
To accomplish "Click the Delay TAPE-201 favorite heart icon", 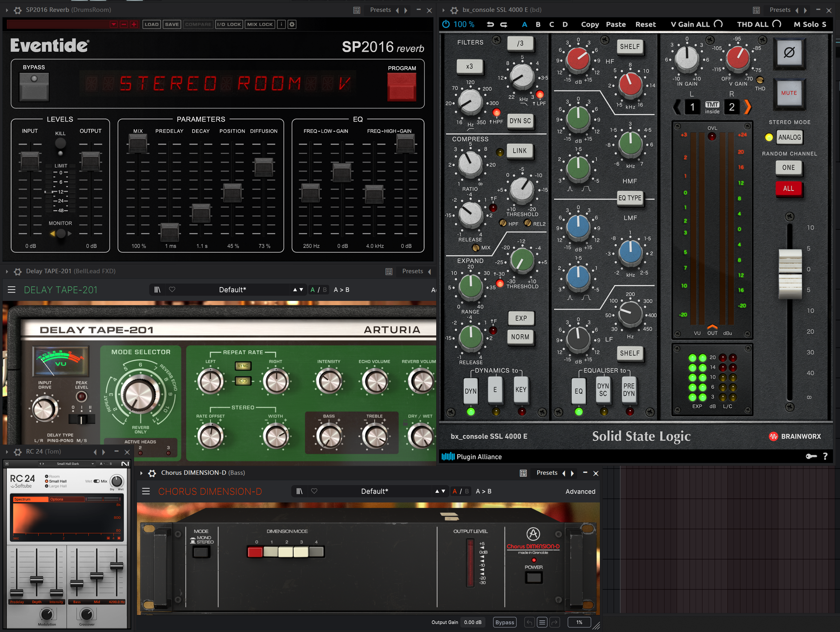I will point(172,289).
